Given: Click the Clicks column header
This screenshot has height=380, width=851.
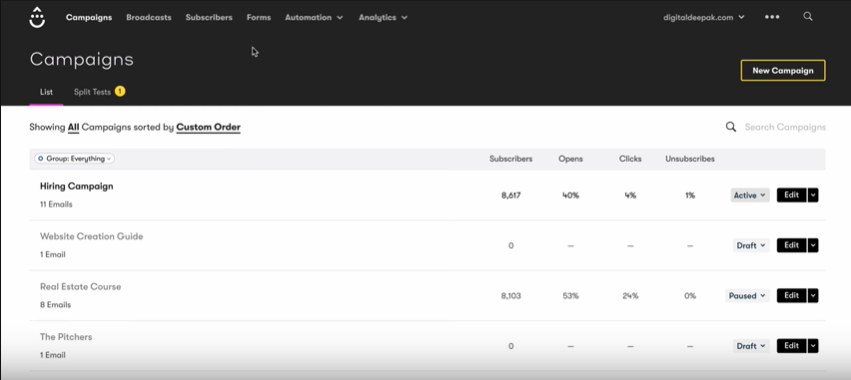Looking at the screenshot, I should [x=630, y=159].
